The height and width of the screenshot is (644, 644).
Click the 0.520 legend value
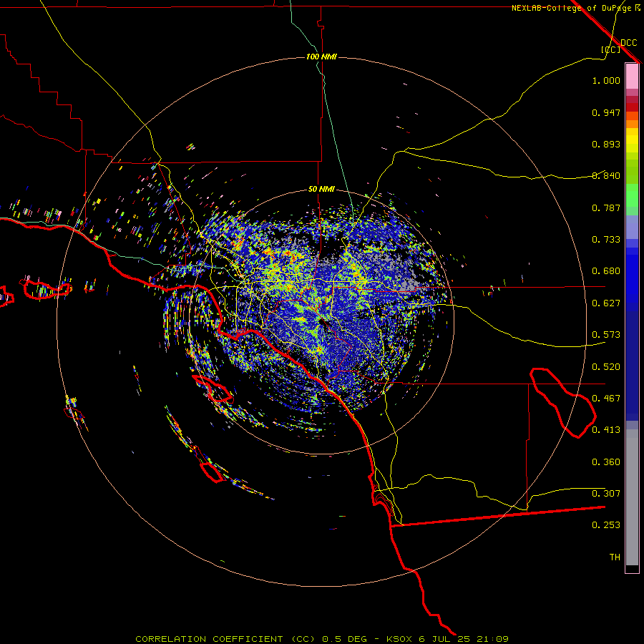click(606, 367)
